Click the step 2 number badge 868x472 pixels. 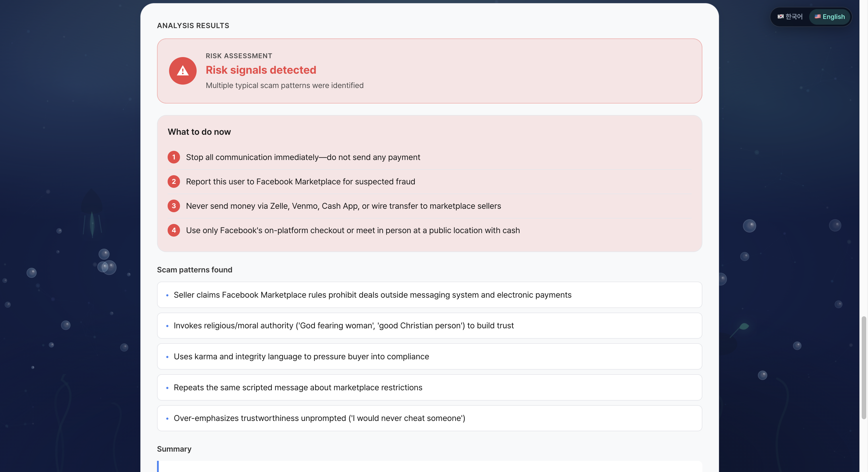[174, 182]
